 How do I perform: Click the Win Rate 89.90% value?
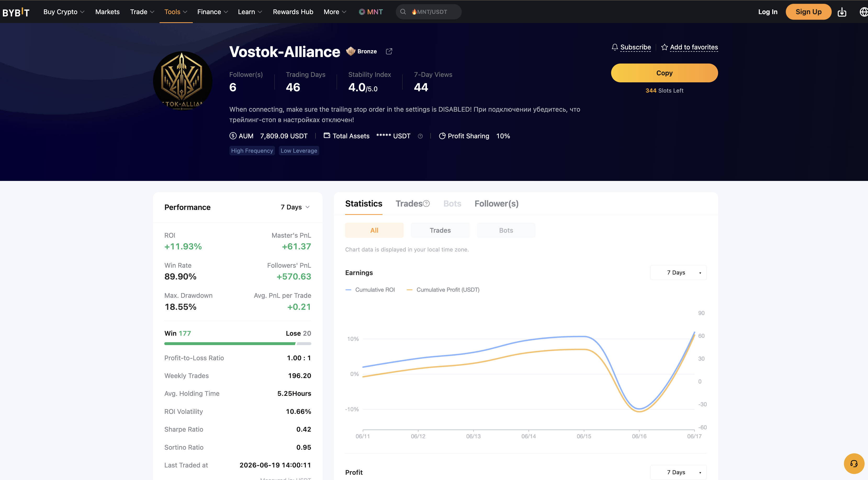pos(180,277)
